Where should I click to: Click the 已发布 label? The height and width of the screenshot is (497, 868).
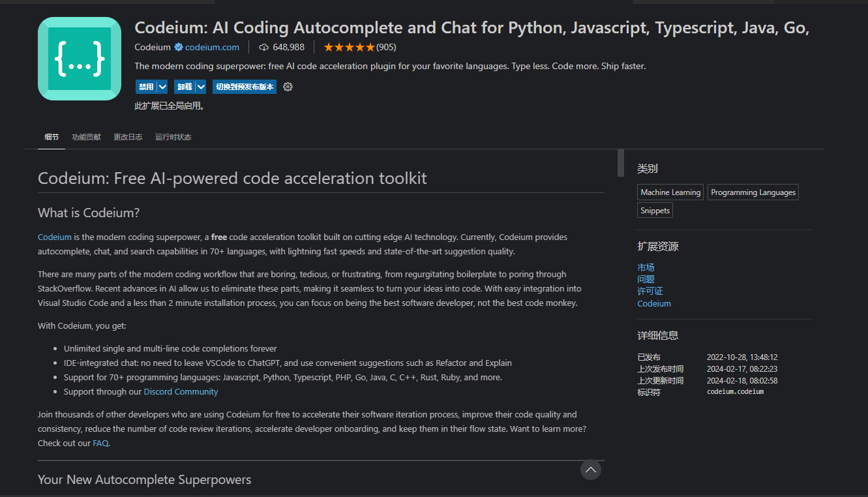pyautogui.click(x=649, y=357)
